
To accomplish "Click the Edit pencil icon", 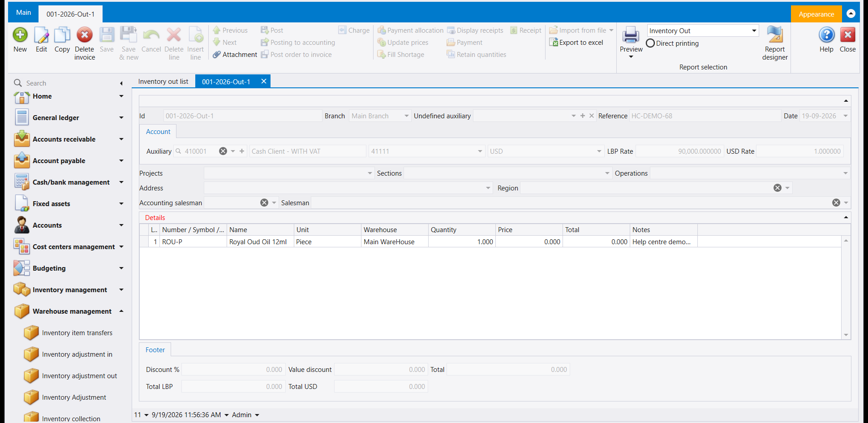I will point(41,35).
